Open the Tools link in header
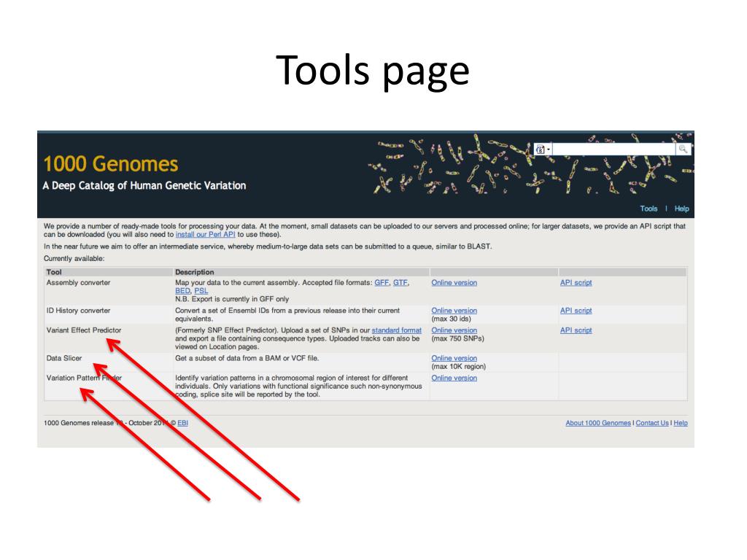 click(x=649, y=209)
